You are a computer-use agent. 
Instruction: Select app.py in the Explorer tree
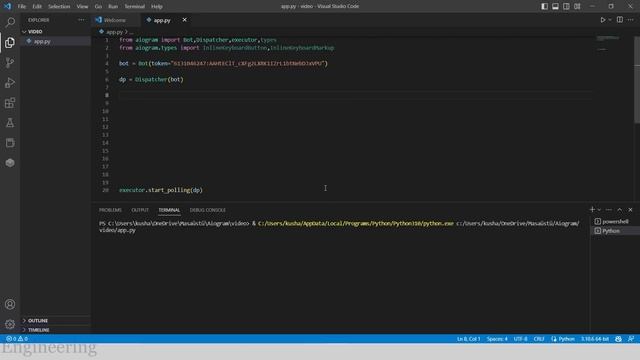pyautogui.click(x=56, y=41)
